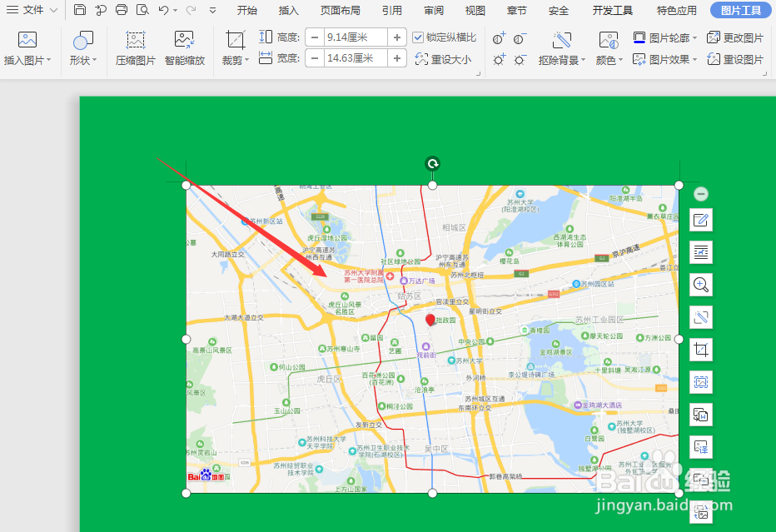This screenshot has width=776, height=532.
Task: Decrease width with the minus button
Action: pyautogui.click(x=315, y=58)
